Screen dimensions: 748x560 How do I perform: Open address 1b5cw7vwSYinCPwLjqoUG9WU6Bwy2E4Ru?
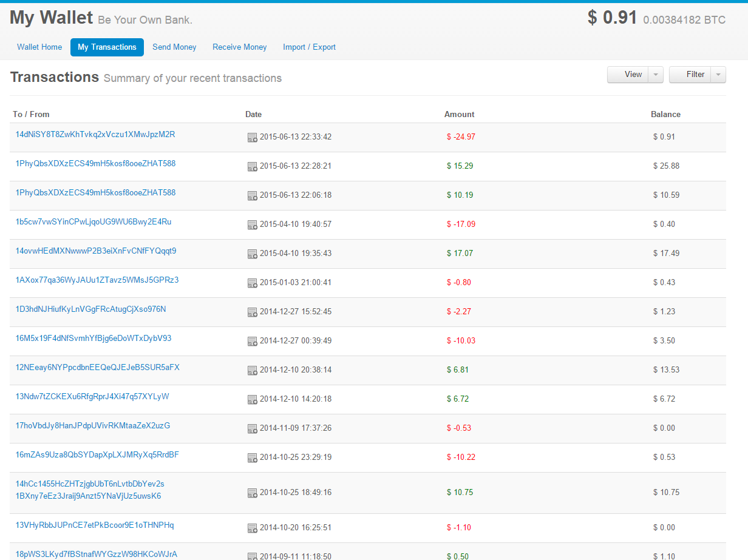coord(93,221)
